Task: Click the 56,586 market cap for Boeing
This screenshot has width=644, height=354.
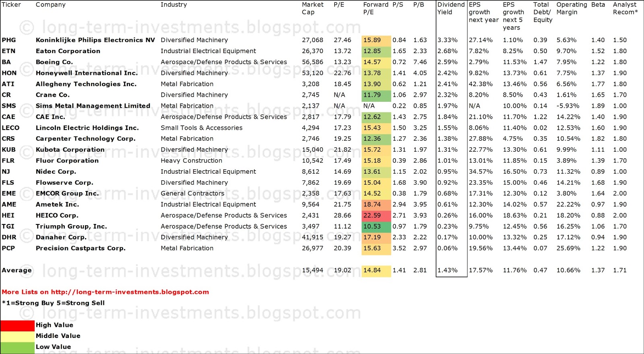Action: (x=312, y=62)
